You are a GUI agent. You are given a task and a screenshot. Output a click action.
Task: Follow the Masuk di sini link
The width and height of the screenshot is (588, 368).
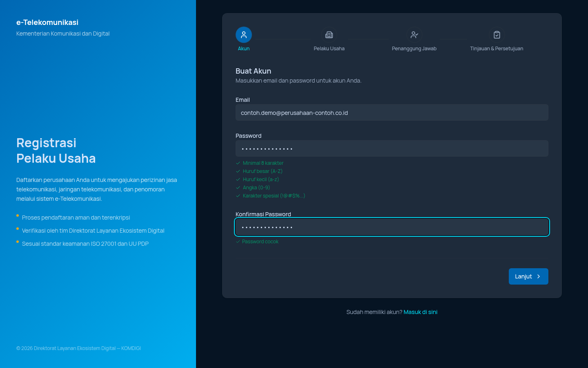tap(421, 312)
